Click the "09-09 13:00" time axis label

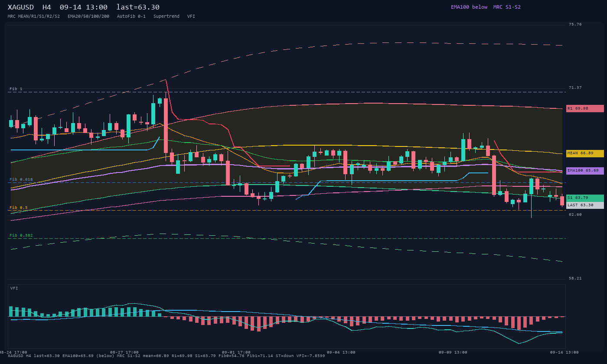pyautogui.click(x=453, y=352)
